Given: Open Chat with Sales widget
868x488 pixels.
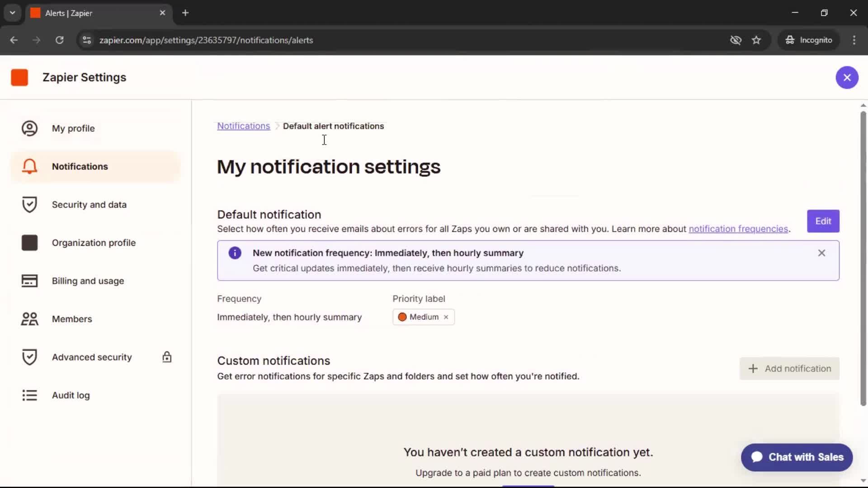Looking at the screenshot, I should [797, 457].
